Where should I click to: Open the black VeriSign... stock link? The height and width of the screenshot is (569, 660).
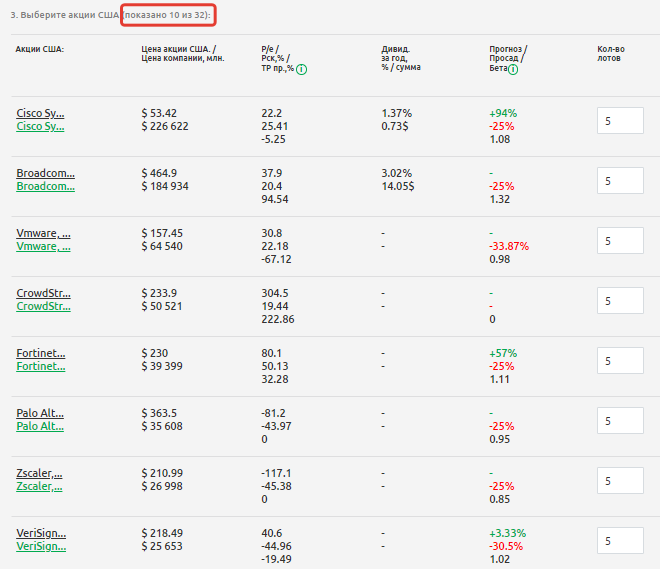point(40,533)
